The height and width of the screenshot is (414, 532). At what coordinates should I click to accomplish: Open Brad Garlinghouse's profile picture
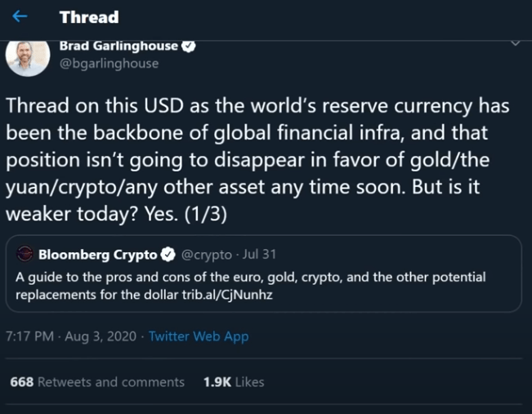point(28,56)
